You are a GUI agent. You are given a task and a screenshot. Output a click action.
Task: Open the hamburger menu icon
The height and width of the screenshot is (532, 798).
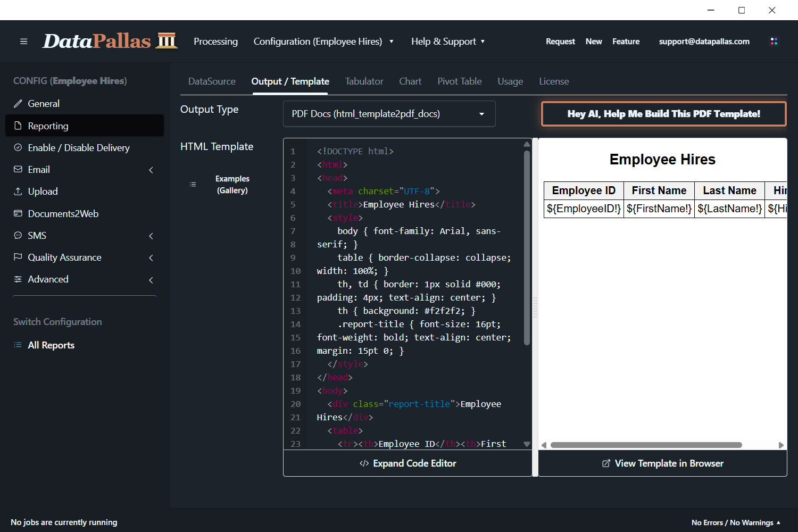tap(23, 41)
